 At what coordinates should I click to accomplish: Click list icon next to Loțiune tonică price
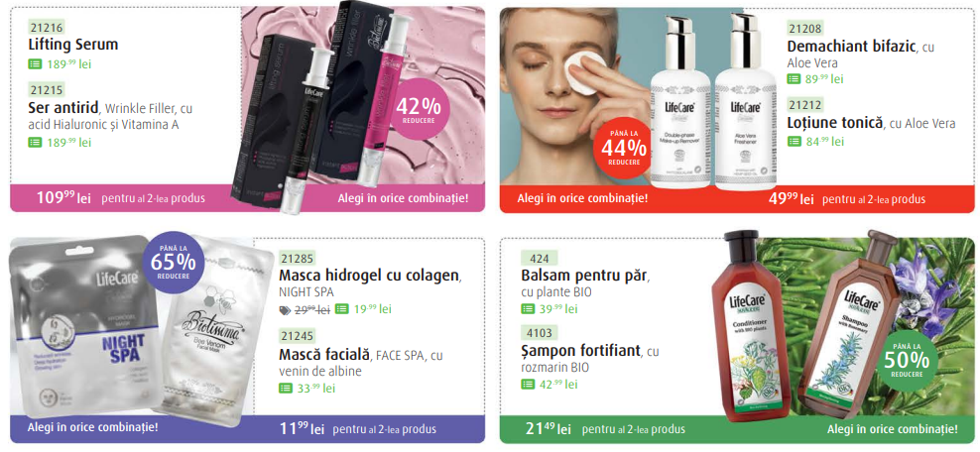[794, 141]
